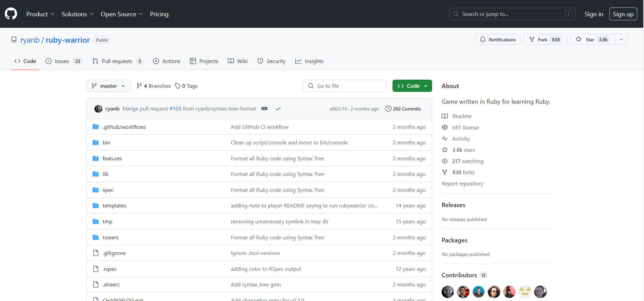The height and width of the screenshot is (301, 644).
Task: Open the ryanb owner profile link
Action: tap(30, 40)
